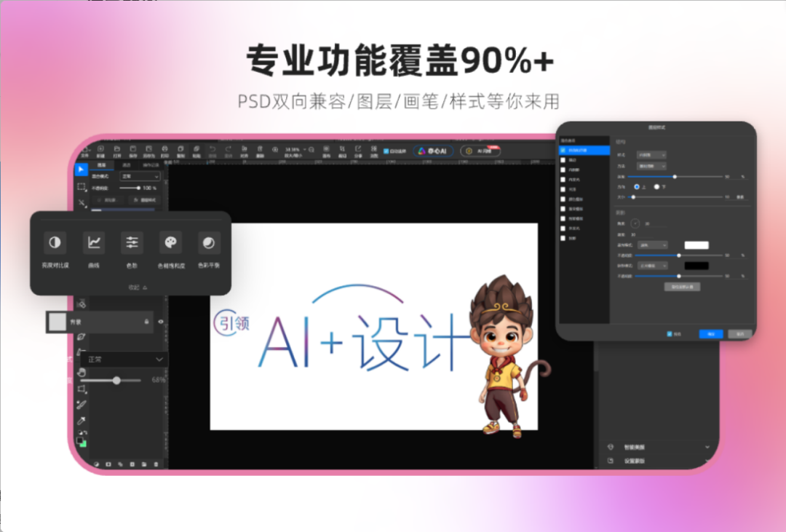Open the 文件 menu in the toolbar
Image resolution: width=786 pixels, height=532 pixels.
click(x=84, y=151)
